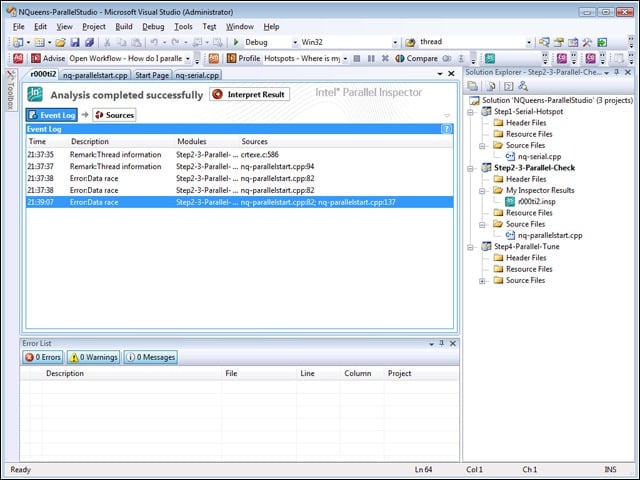This screenshot has height=480, width=640.
Task: Click the green Start Debugging arrow
Action: (236, 42)
